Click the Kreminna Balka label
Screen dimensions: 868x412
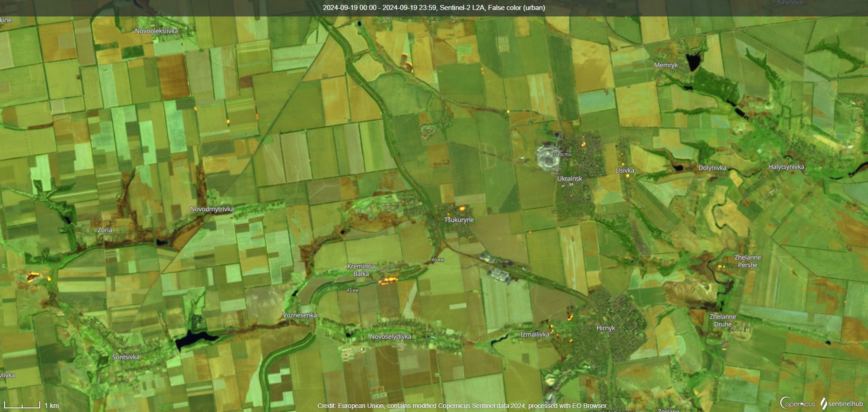[361, 270]
